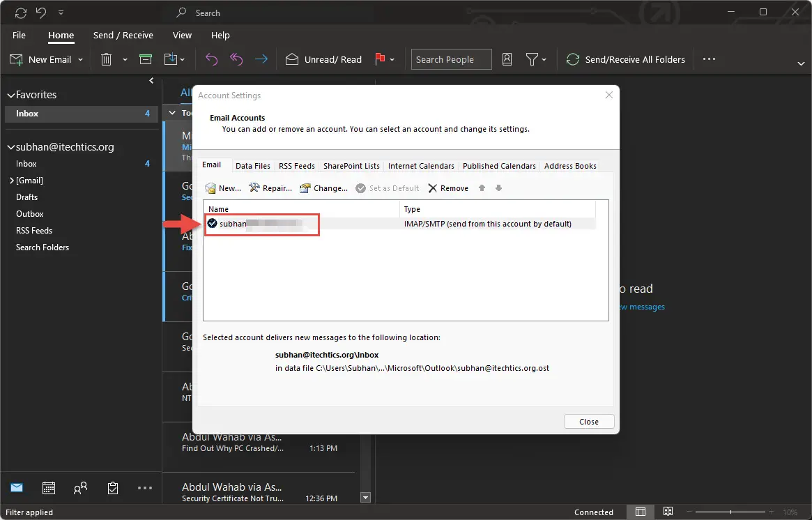
Task: Undo the last action in title bar
Action: click(x=41, y=13)
